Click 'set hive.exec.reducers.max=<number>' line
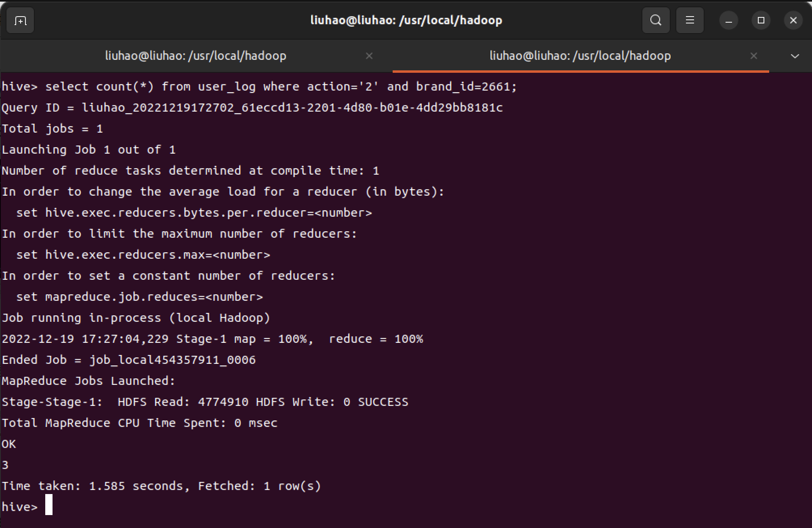The image size is (812, 528). click(143, 255)
